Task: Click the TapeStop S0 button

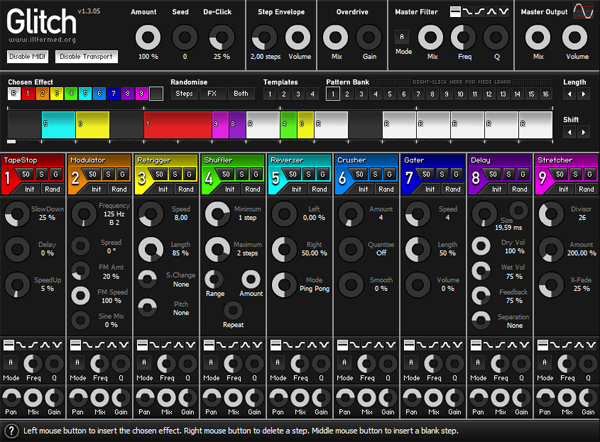Action: 25,175
